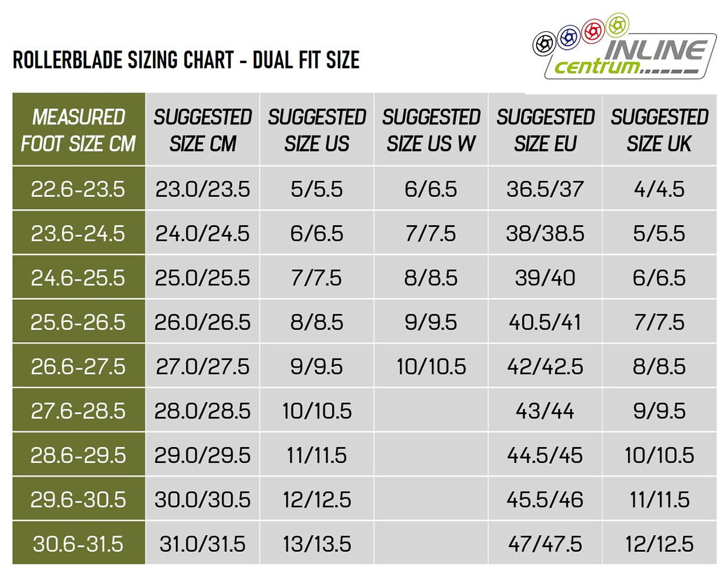The image size is (728, 579).
Task: Select the 'Suggested Size UK' column header
Action: click(x=659, y=130)
